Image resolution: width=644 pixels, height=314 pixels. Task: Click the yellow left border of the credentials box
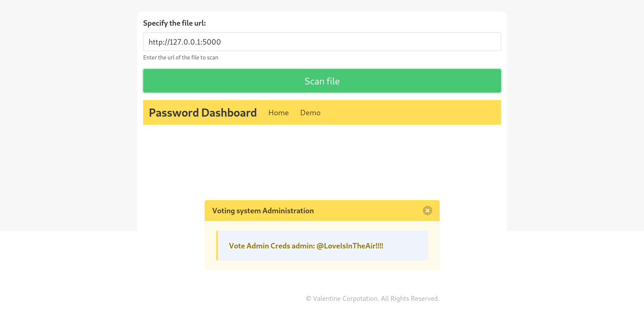217,246
